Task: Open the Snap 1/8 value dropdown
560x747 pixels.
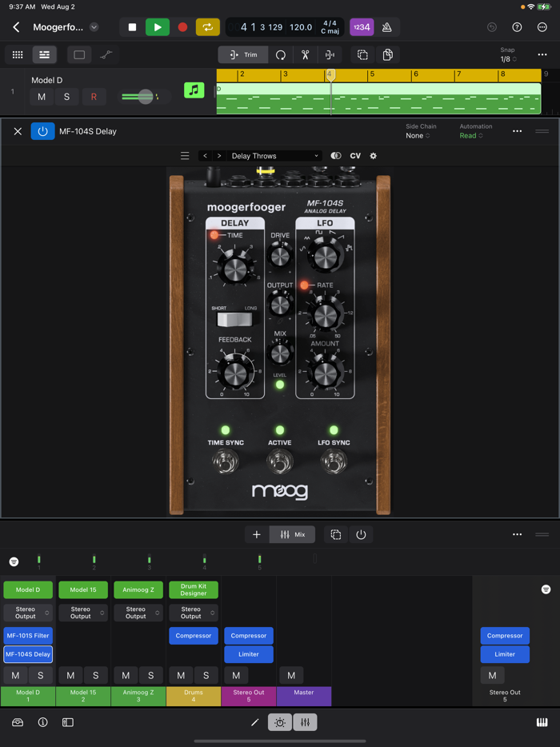Action: [508, 59]
